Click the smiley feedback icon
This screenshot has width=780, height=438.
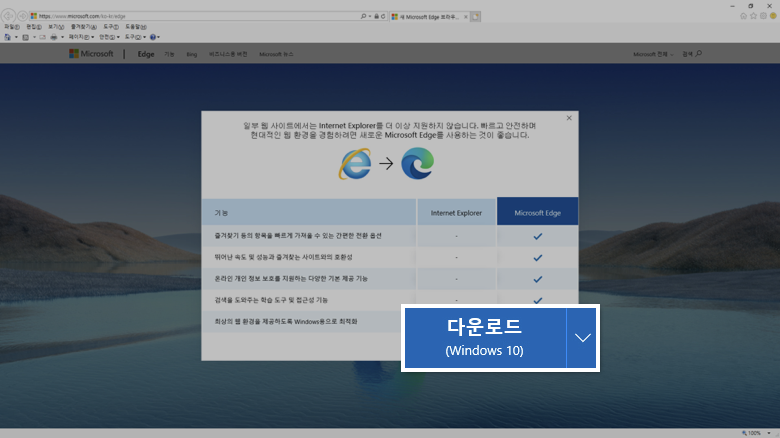773,16
